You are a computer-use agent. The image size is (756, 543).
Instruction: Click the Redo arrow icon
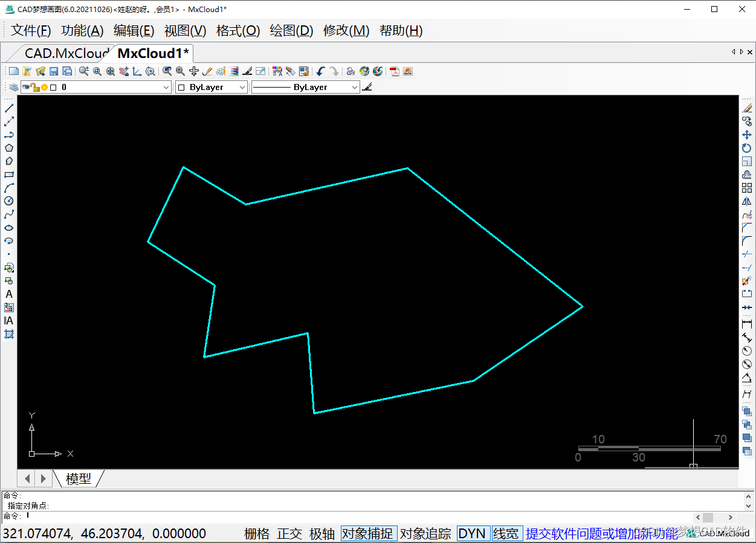point(334,71)
